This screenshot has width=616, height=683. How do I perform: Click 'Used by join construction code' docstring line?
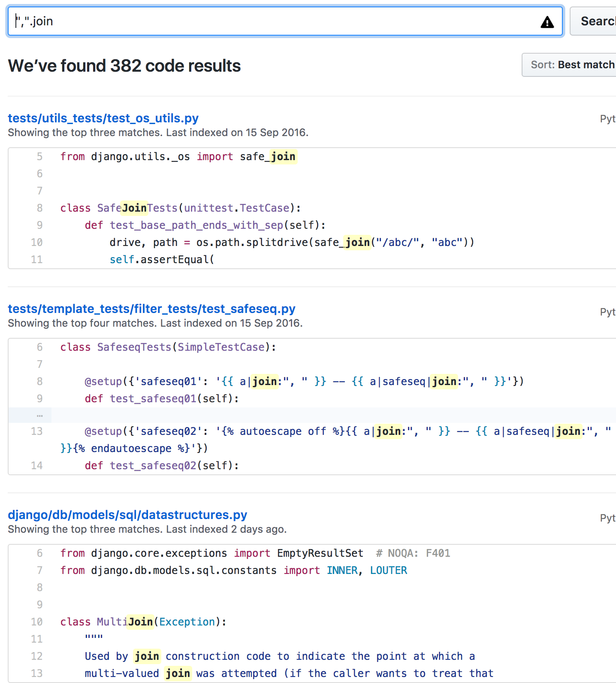click(280, 656)
